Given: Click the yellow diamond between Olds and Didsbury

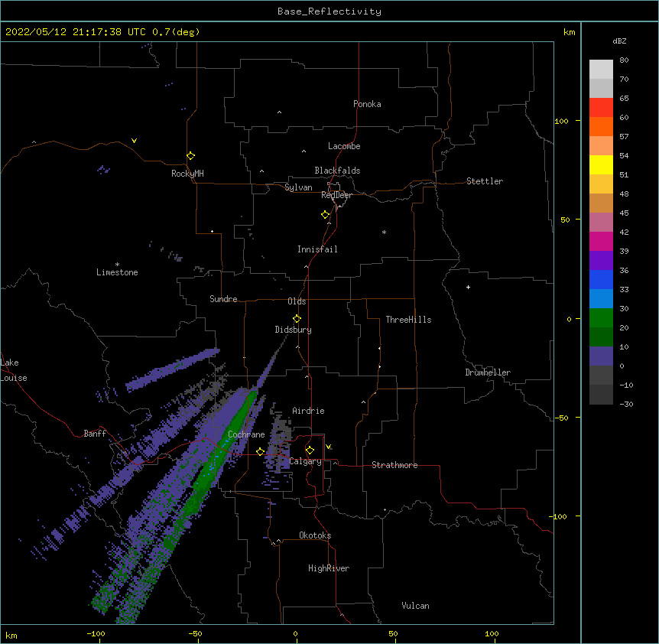Looking at the screenshot, I should 297,319.
